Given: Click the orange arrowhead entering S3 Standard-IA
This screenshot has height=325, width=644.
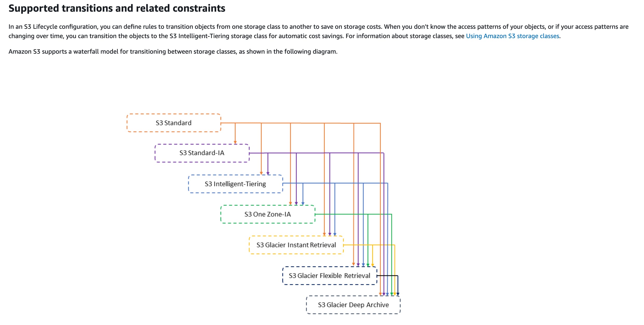Looking at the screenshot, I should [x=235, y=142].
